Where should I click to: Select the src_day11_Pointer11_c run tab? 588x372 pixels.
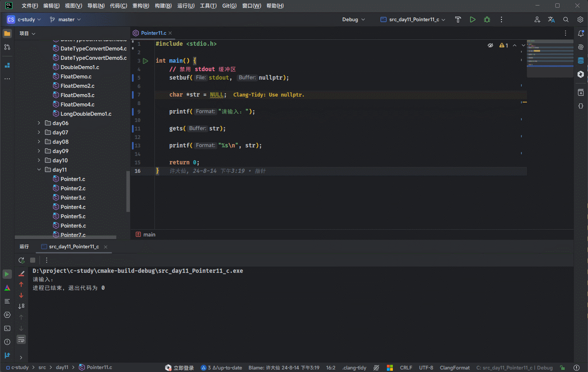pyautogui.click(x=74, y=247)
